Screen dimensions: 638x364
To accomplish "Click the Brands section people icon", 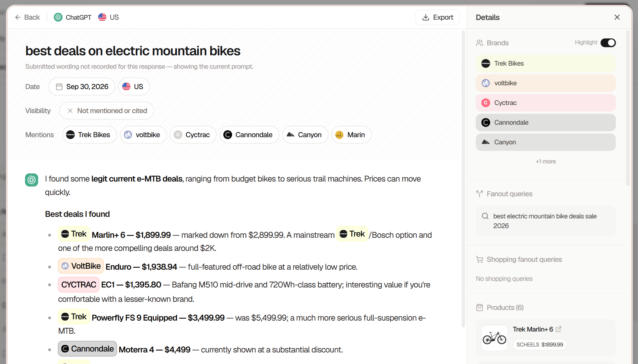I will pos(479,43).
